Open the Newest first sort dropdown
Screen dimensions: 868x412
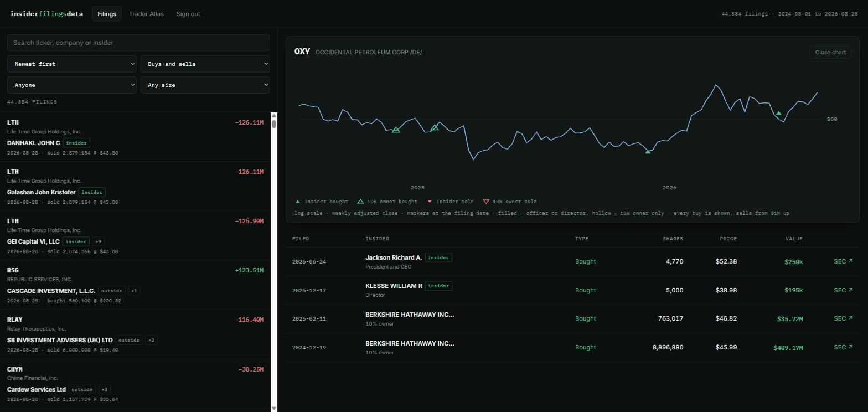click(x=72, y=64)
